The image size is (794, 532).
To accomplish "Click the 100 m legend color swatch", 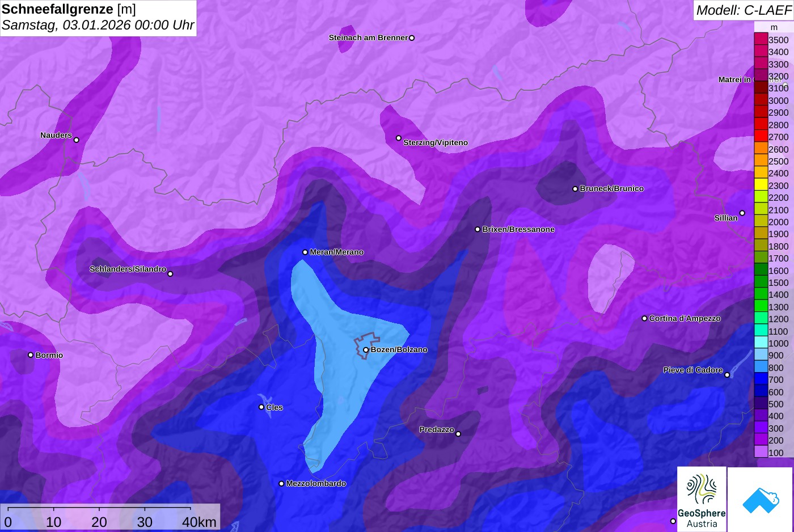I will (761, 452).
